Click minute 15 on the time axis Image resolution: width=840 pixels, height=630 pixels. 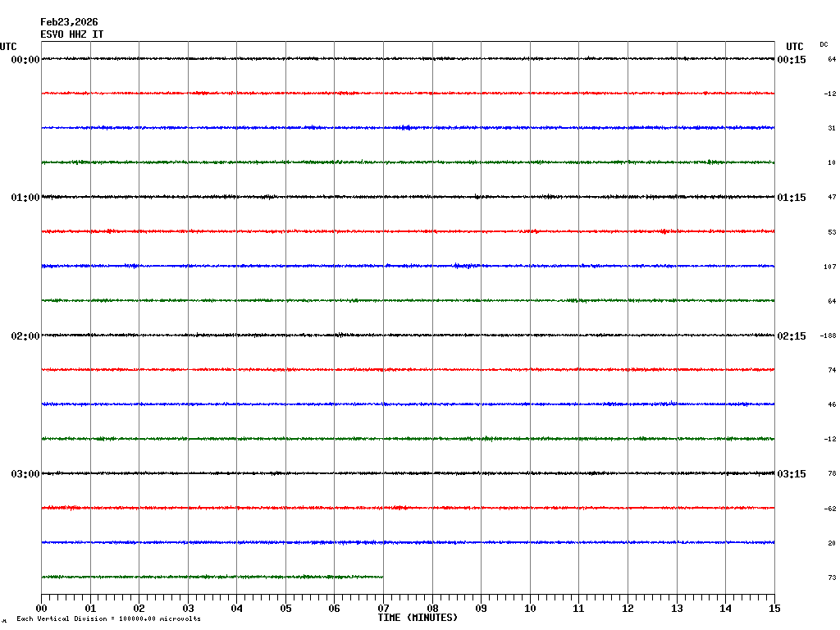(774, 609)
